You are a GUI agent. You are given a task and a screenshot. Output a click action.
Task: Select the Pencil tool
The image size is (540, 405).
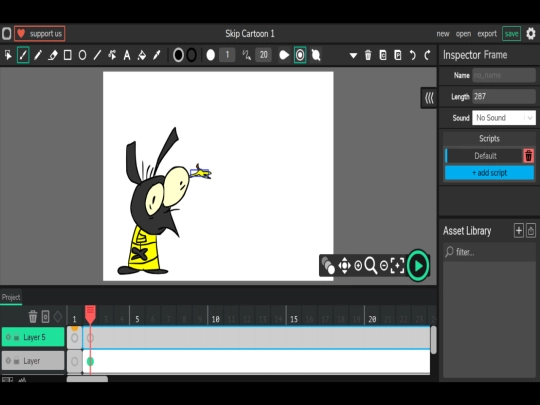(38, 55)
